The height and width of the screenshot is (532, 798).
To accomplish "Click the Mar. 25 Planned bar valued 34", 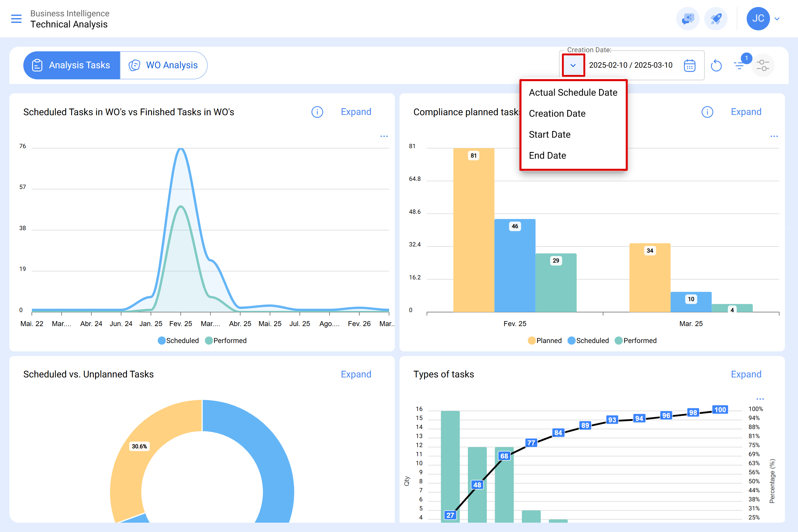I will click(x=650, y=278).
